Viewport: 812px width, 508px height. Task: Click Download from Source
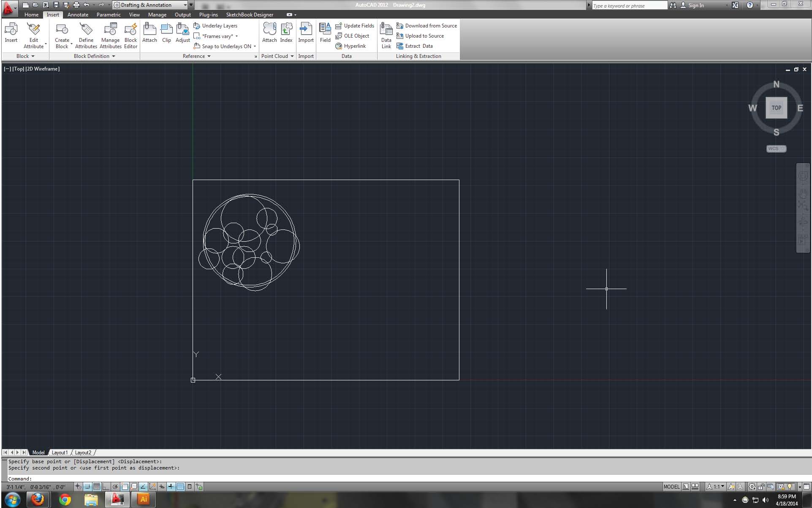point(426,26)
